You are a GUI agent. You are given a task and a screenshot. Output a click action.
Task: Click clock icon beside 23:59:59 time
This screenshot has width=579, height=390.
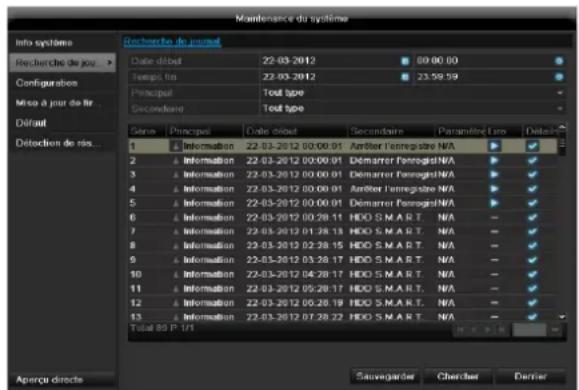pos(559,77)
